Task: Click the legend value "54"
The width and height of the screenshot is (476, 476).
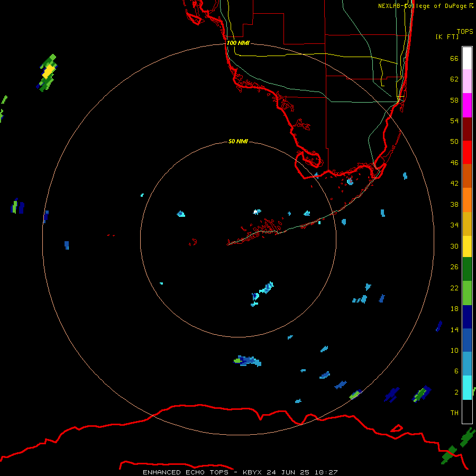Action: (454, 121)
